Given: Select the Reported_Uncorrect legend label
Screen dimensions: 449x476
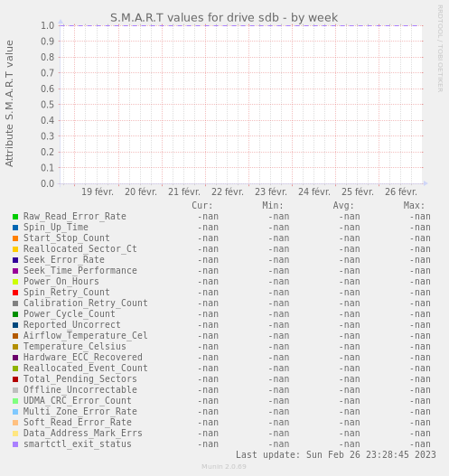Looking at the screenshot, I should pos(72,325).
